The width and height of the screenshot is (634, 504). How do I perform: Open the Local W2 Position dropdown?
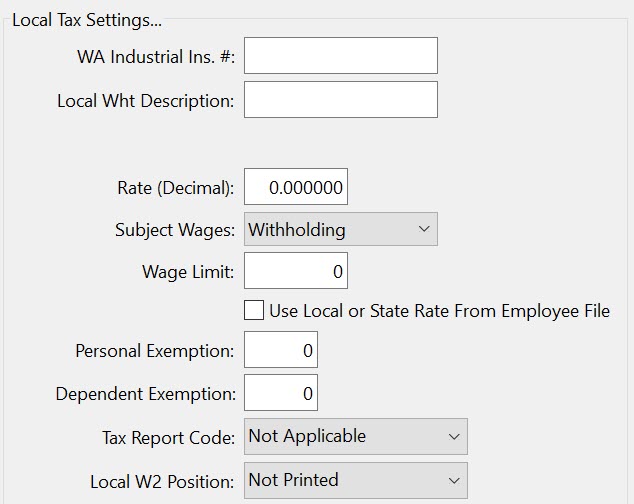[x=355, y=480]
